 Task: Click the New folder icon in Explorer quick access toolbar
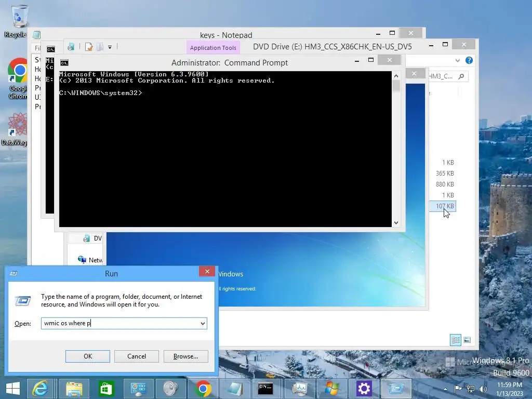coord(100,47)
